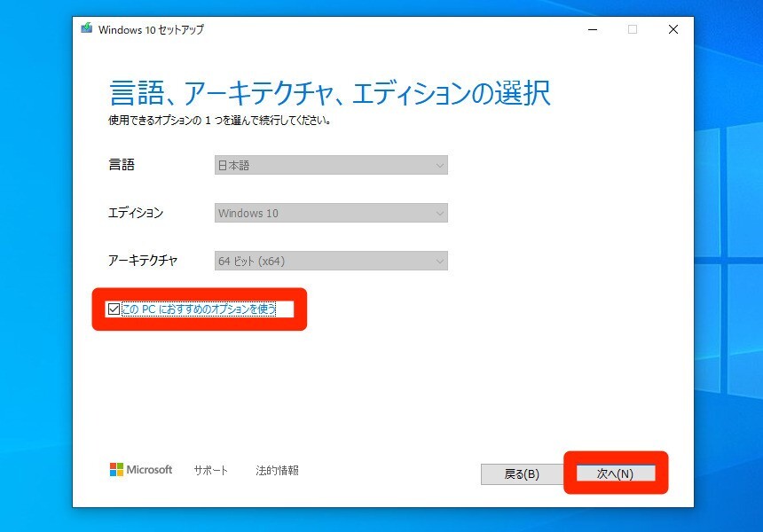Click the 言語 field label

click(x=122, y=165)
